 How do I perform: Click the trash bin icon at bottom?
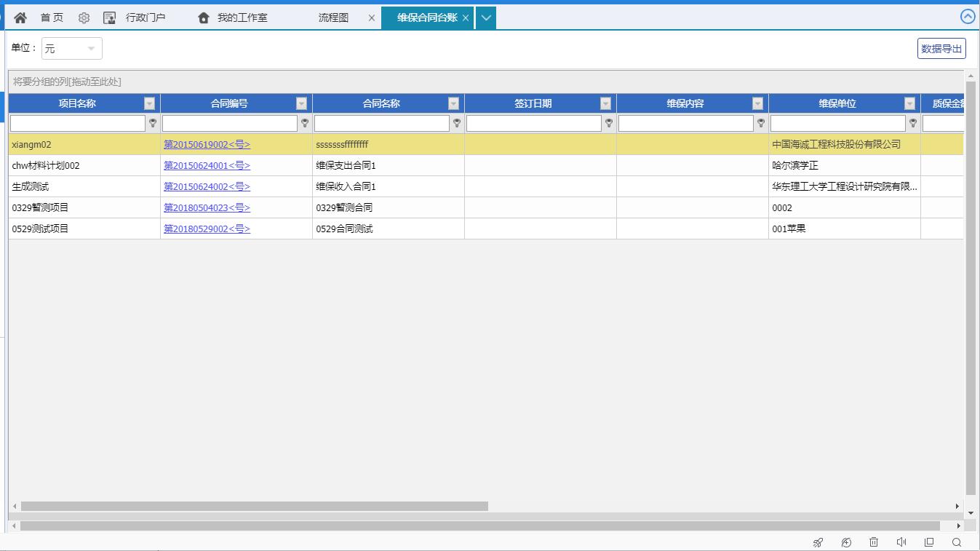point(874,542)
